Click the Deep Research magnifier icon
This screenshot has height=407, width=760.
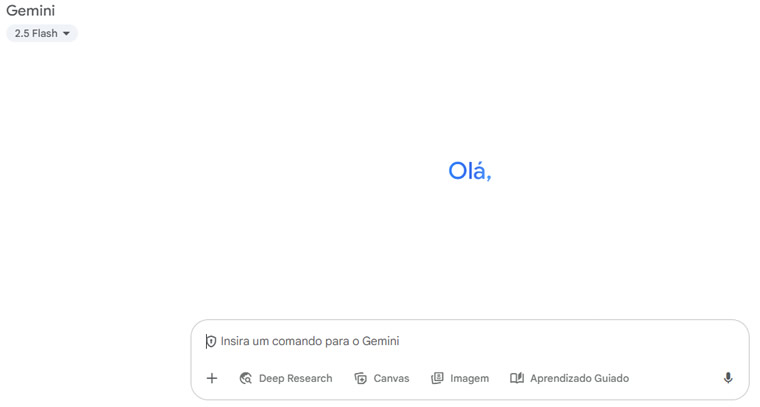coord(246,378)
